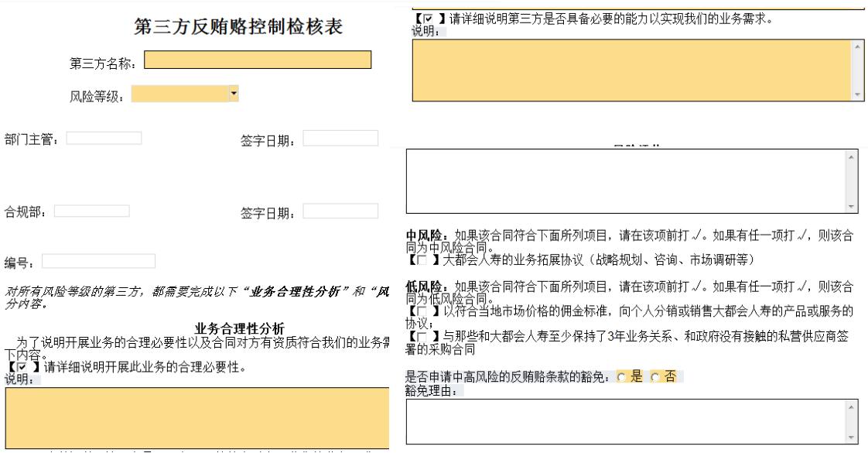Select the 是 radio button for 豁免
Image resolution: width=868 pixels, height=453 pixels.
click(621, 377)
